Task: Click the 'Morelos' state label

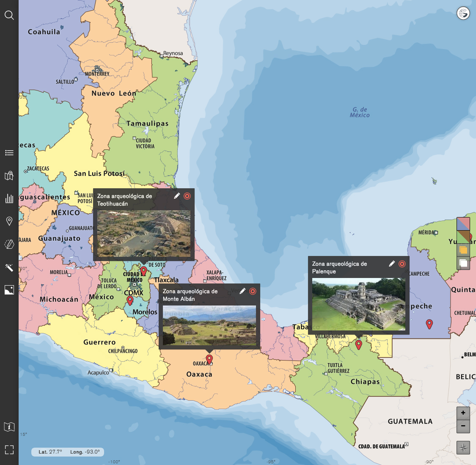Action: tap(145, 312)
